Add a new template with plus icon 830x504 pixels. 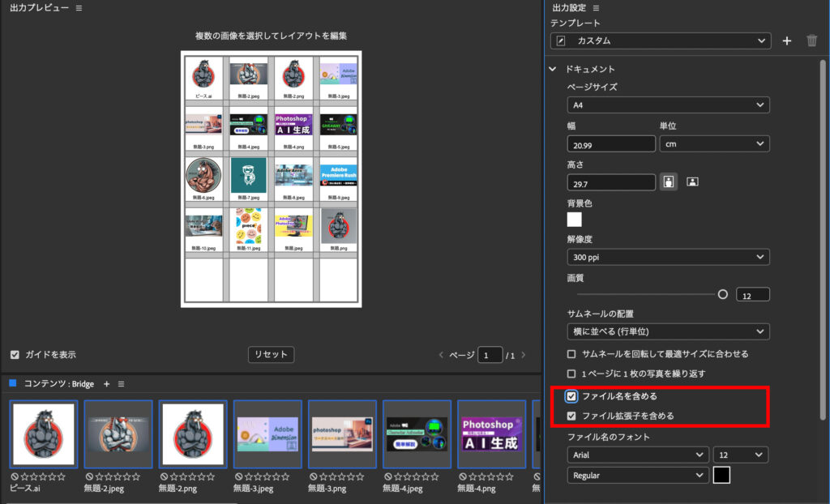(787, 41)
